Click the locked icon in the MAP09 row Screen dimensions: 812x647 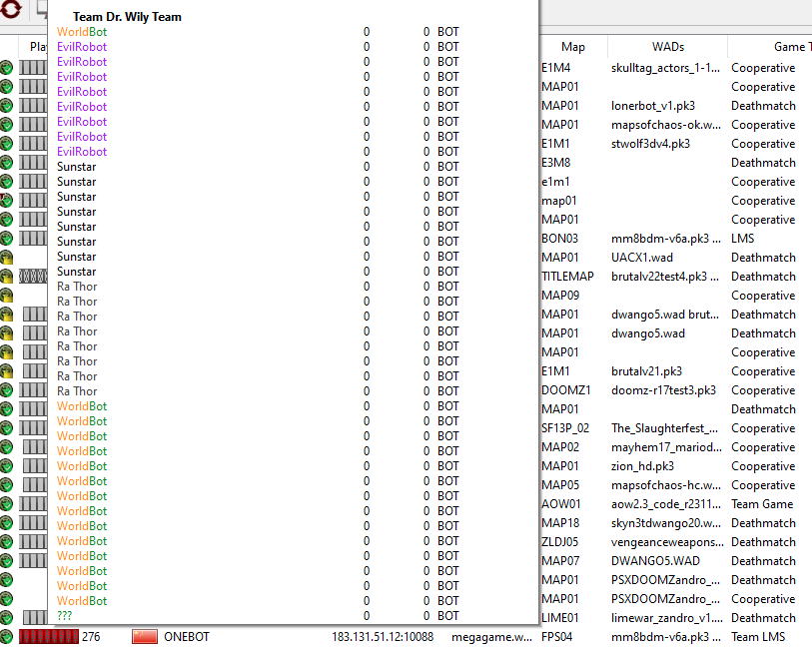(x=6, y=296)
